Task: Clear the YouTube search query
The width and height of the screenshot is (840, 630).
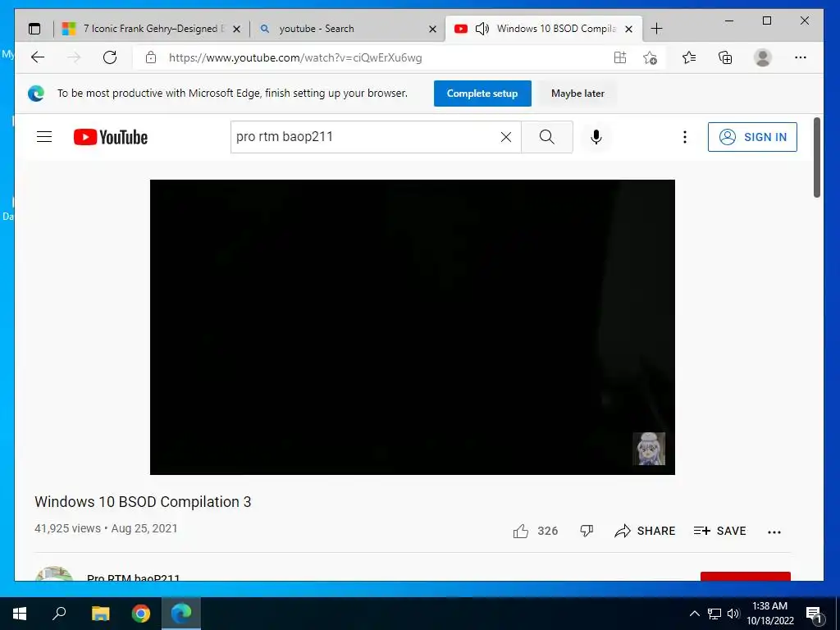Action: (x=505, y=137)
